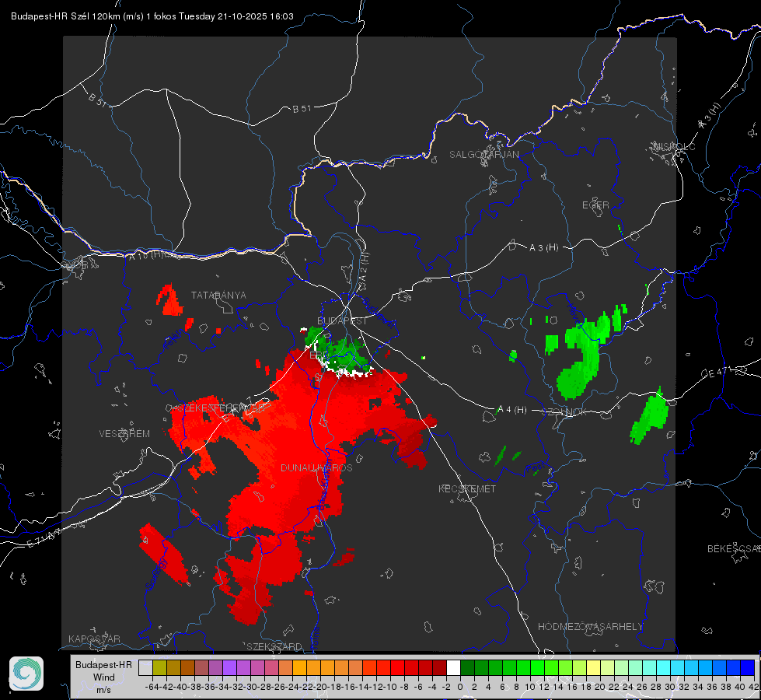Viewport: 761px width, 700px height.
Task: Select the rightmost blue legend swatch
Action: click(748, 668)
